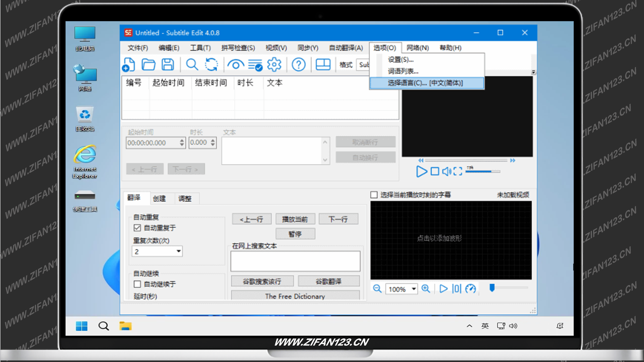Screen dimensions: 644x362
Task: Click 谷歌翻译 button
Action: 329,282
